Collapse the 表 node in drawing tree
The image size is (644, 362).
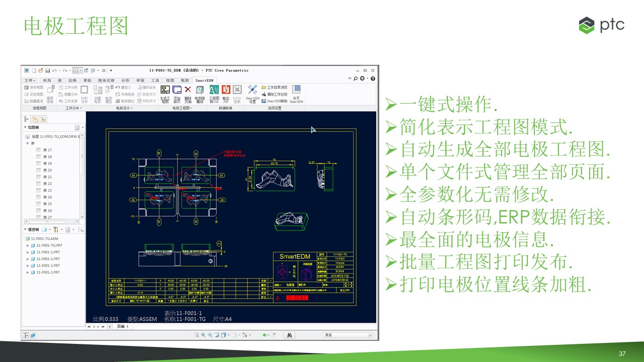[28, 143]
